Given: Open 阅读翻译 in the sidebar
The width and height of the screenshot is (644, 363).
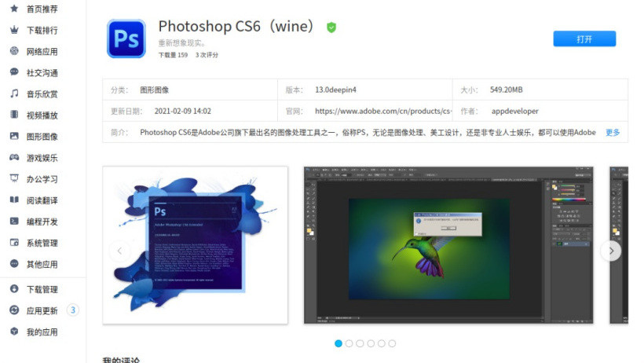Looking at the screenshot, I should click(42, 200).
